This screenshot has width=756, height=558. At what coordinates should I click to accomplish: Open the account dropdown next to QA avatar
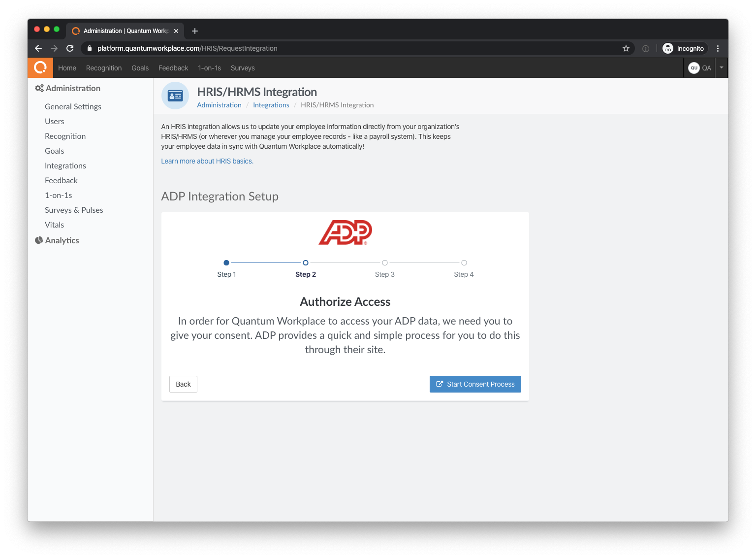pos(721,67)
